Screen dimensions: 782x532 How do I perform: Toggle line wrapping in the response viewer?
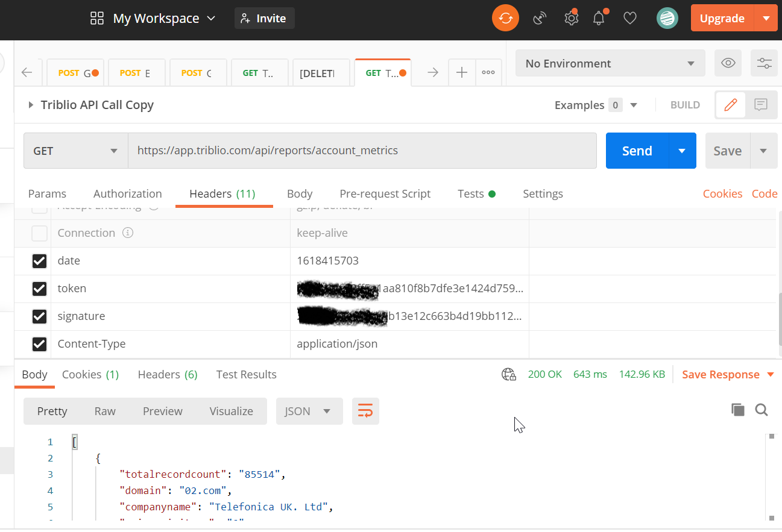(x=366, y=410)
